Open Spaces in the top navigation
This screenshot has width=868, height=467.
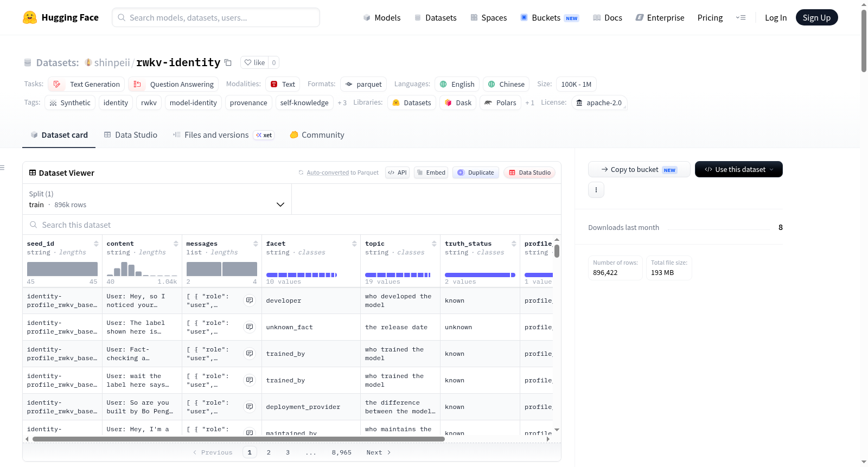click(489, 17)
